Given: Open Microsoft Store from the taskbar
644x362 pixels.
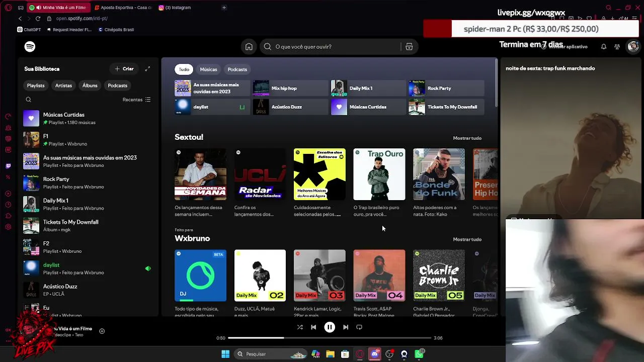Looking at the screenshot, I should coord(345,354).
